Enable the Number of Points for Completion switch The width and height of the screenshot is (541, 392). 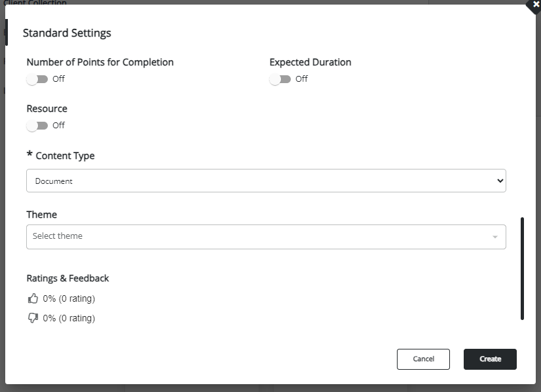tap(37, 79)
